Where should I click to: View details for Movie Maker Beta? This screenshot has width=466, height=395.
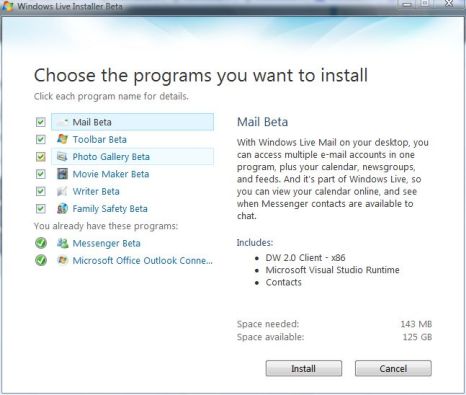click(111, 174)
